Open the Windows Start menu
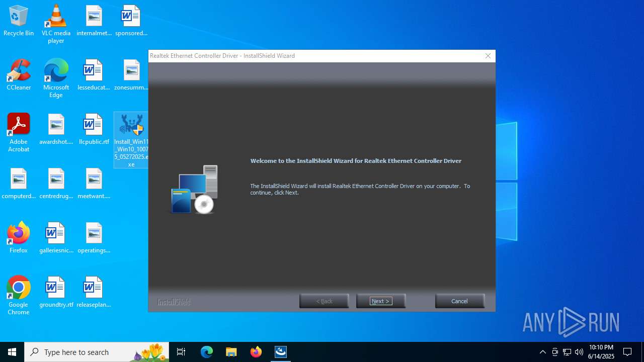 coord(12,352)
